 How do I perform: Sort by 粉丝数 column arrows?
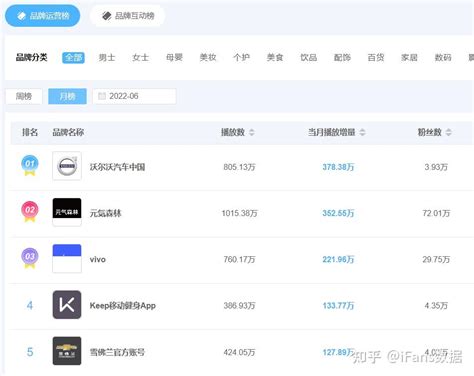[448, 132]
